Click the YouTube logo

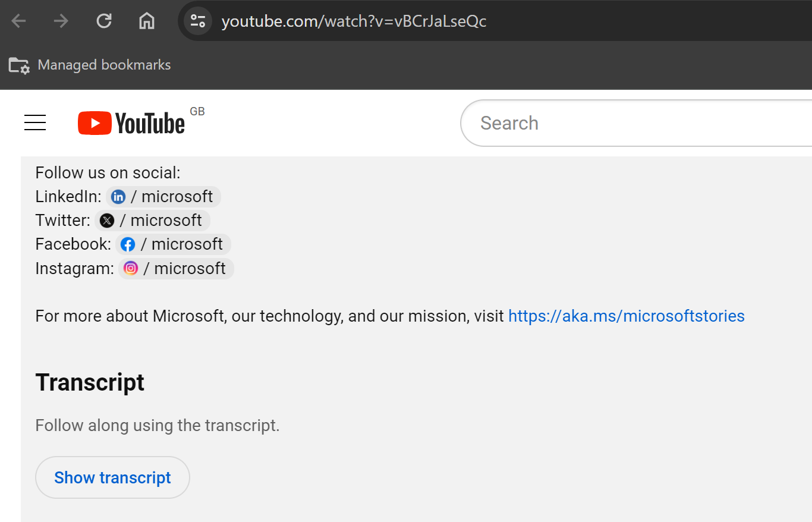click(x=132, y=123)
